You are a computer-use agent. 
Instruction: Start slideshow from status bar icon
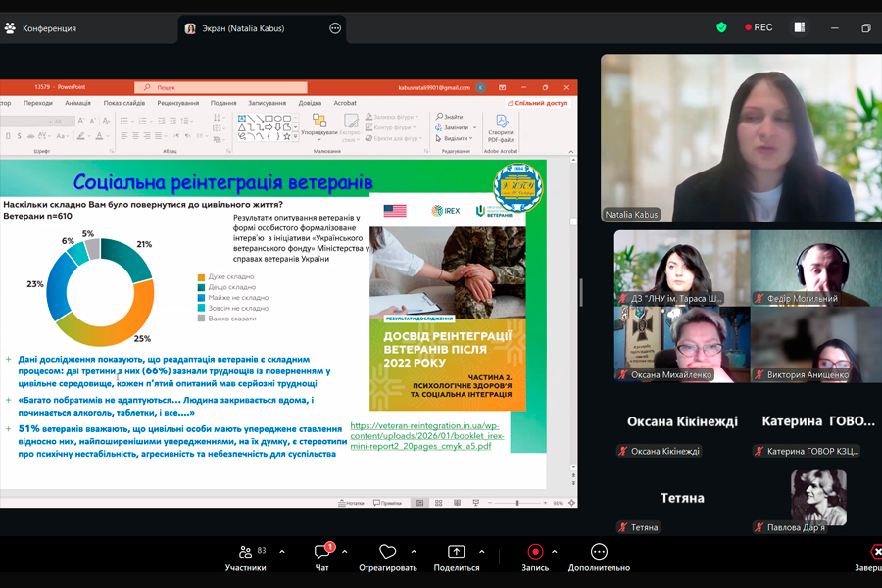click(x=476, y=503)
